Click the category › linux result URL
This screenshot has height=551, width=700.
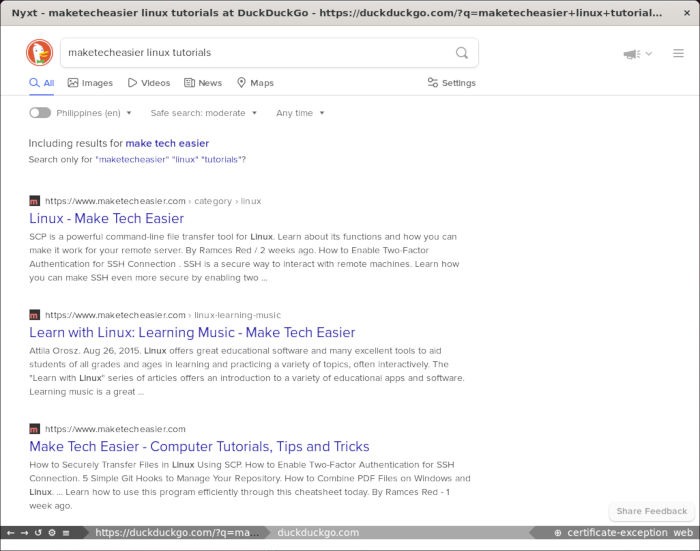[x=153, y=201]
